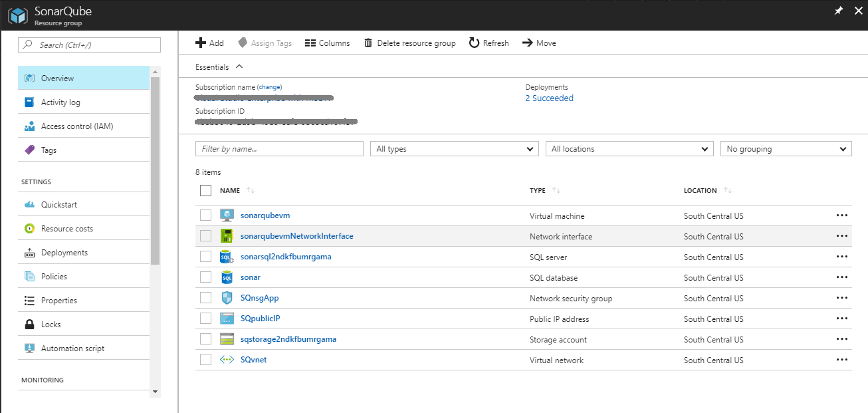Open the sonarqubevm resource link
Screen dimensions: 868x413
(x=265, y=215)
